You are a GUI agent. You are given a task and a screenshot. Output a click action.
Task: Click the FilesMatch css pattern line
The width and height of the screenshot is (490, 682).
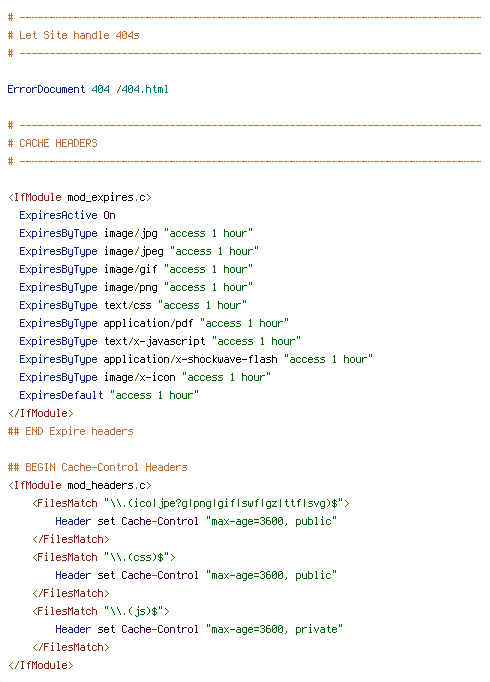[104, 557]
